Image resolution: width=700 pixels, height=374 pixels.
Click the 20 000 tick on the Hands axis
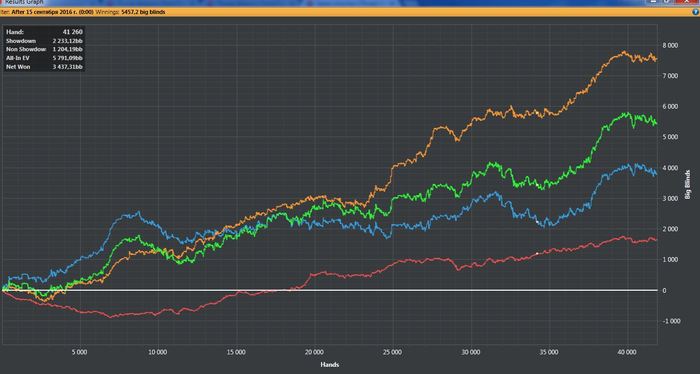pos(314,352)
